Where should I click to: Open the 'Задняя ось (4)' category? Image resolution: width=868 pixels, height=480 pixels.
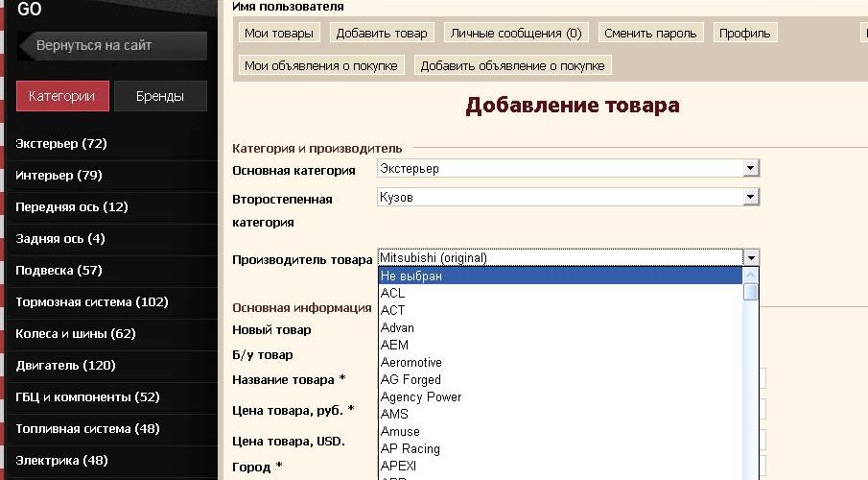59,238
